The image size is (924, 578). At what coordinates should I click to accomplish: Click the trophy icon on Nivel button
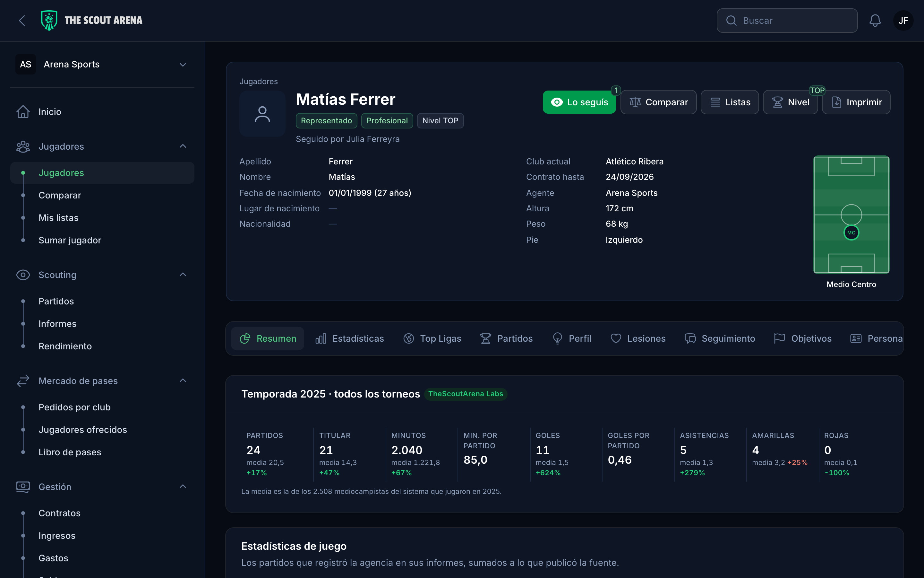tap(777, 102)
